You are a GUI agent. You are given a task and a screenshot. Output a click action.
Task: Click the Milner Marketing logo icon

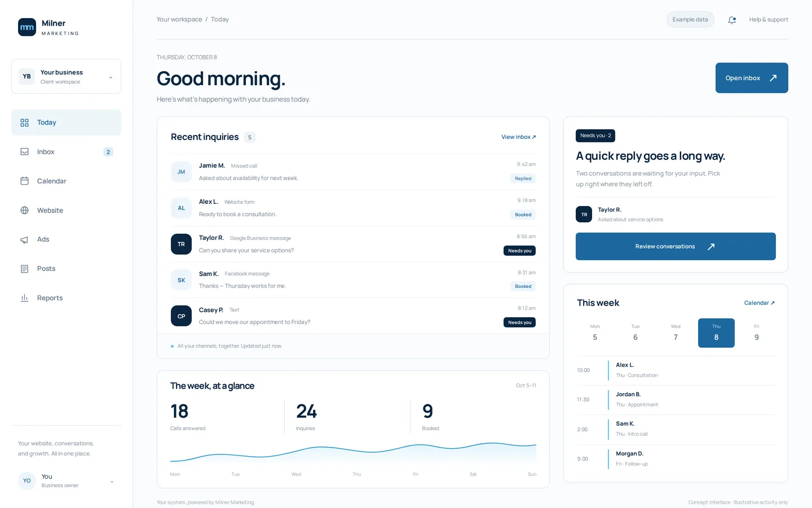click(27, 27)
